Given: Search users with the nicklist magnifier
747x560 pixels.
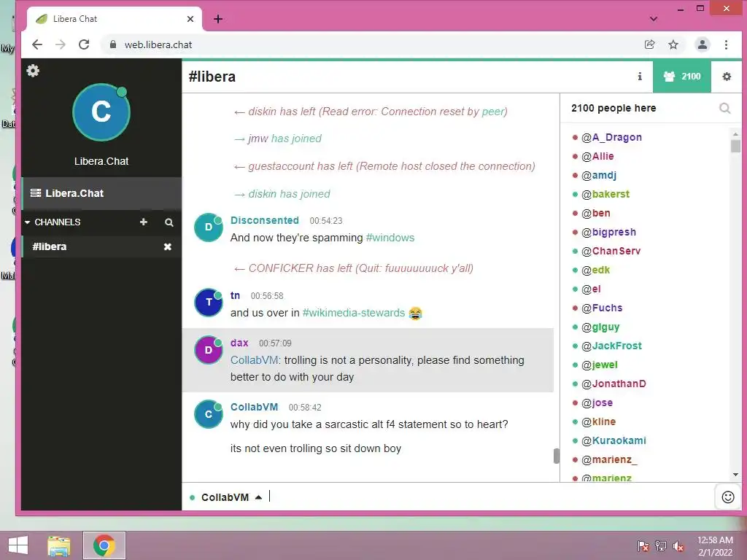Looking at the screenshot, I should tap(724, 109).
